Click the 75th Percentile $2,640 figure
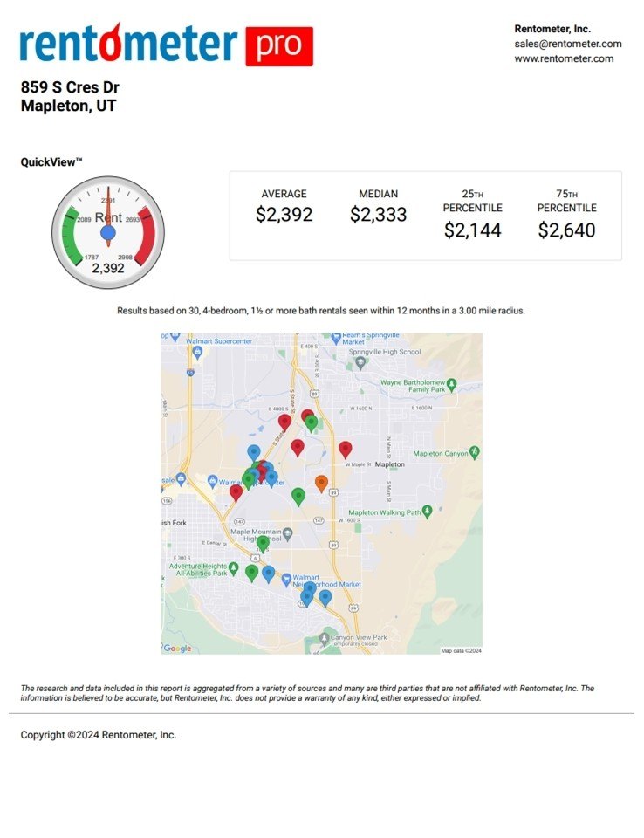The width and height of the screenshot is (644, 838). coord(566,230)
